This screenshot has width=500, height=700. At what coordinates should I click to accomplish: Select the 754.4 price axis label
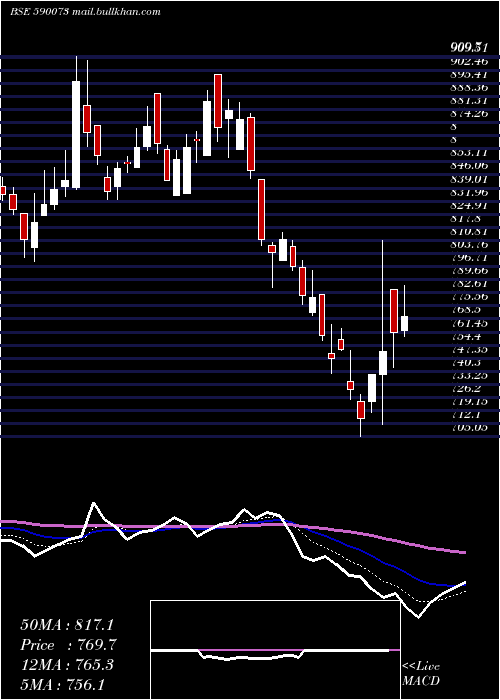coord(466,336)
